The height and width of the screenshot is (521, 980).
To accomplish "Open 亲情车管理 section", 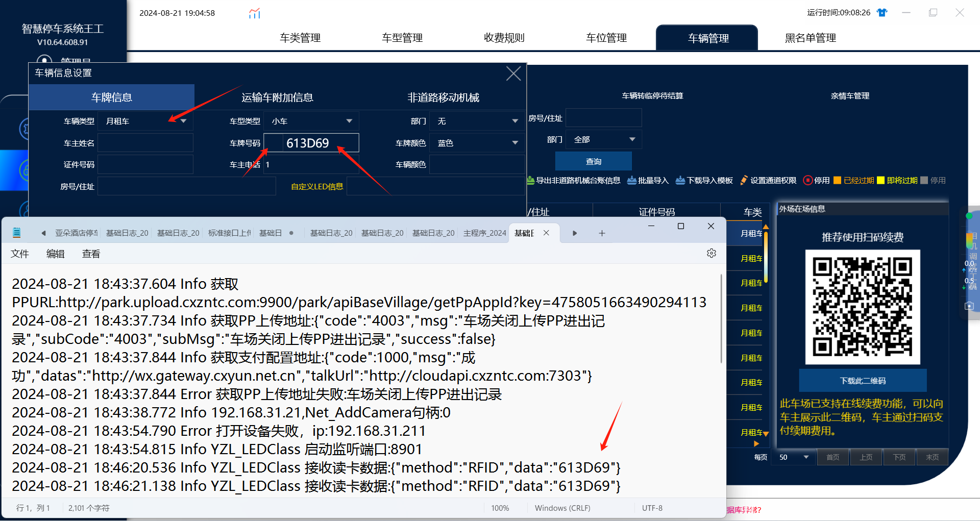I will (850, 95).
